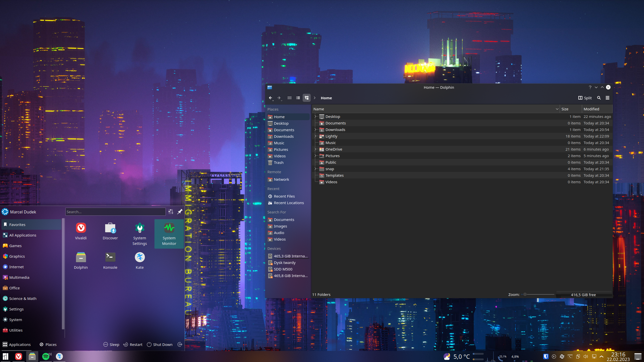
Task: Sort by the Modified column header
Action: (597, 109)
